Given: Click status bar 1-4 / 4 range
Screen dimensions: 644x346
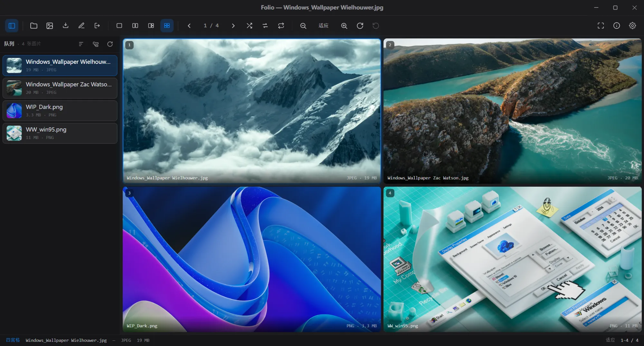Looking at the screenshot, I should (x=630, y=340).
